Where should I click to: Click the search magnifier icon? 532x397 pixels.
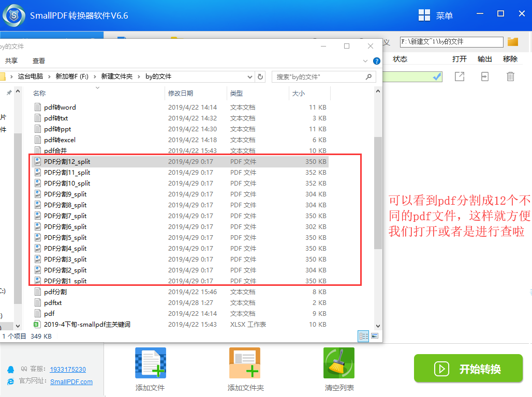pos(369,77)
